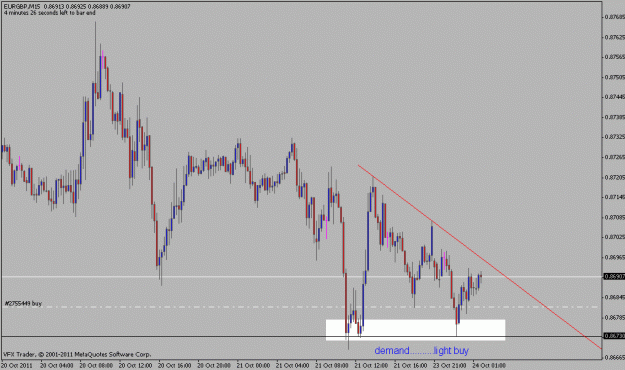Click the current price label 0.86907
Image resolution: width=625 pixels, height=370 pixels.
(x=614, y=276)
